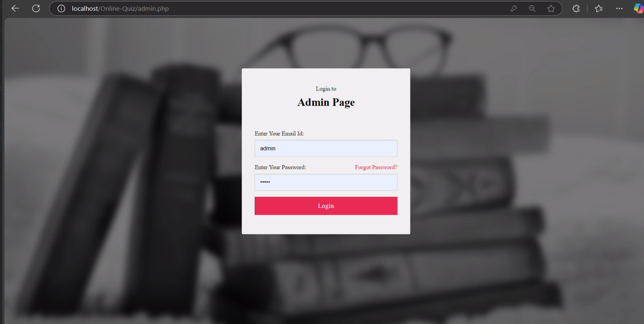644x324 pixels.
Task: Open saved passwords via the key icon
Action: click(x=513, y=9)
